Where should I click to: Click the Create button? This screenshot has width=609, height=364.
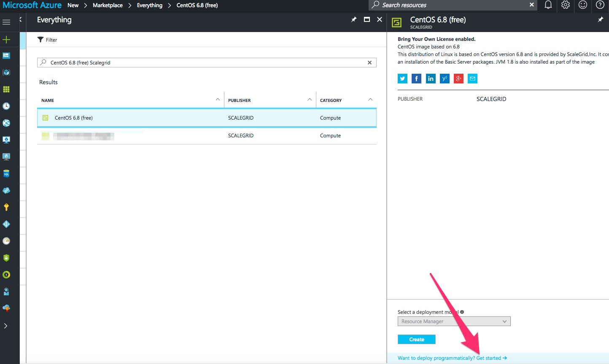(x=416, y=340)
